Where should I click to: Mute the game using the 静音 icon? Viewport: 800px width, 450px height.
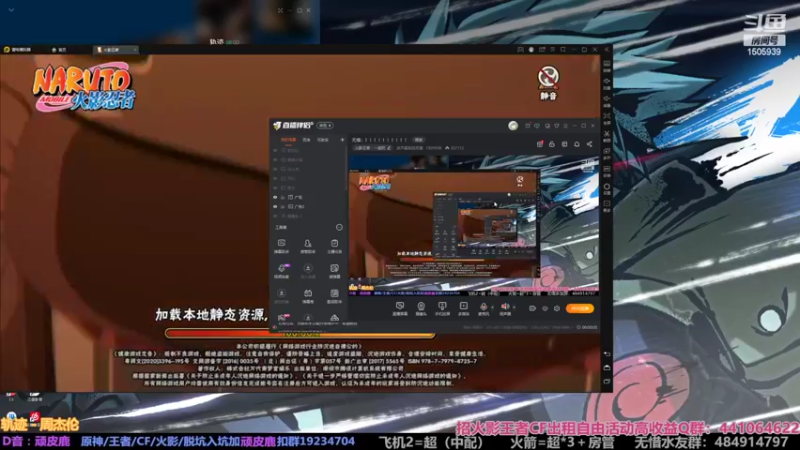coord(548,83)
